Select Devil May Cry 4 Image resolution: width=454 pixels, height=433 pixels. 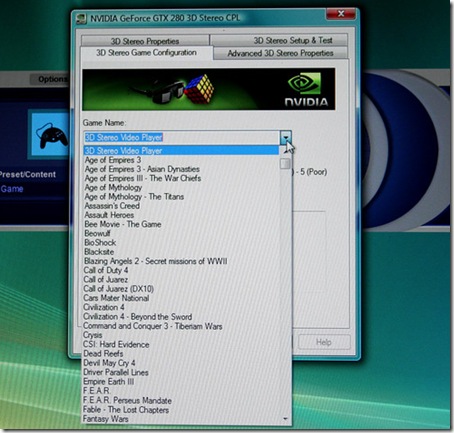tap(181, 363)
